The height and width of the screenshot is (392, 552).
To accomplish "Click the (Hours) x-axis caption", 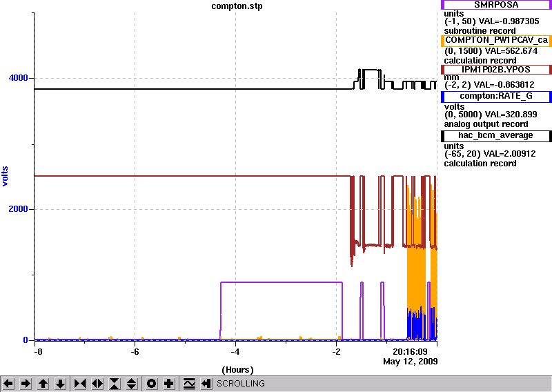I will click(237, 370).
